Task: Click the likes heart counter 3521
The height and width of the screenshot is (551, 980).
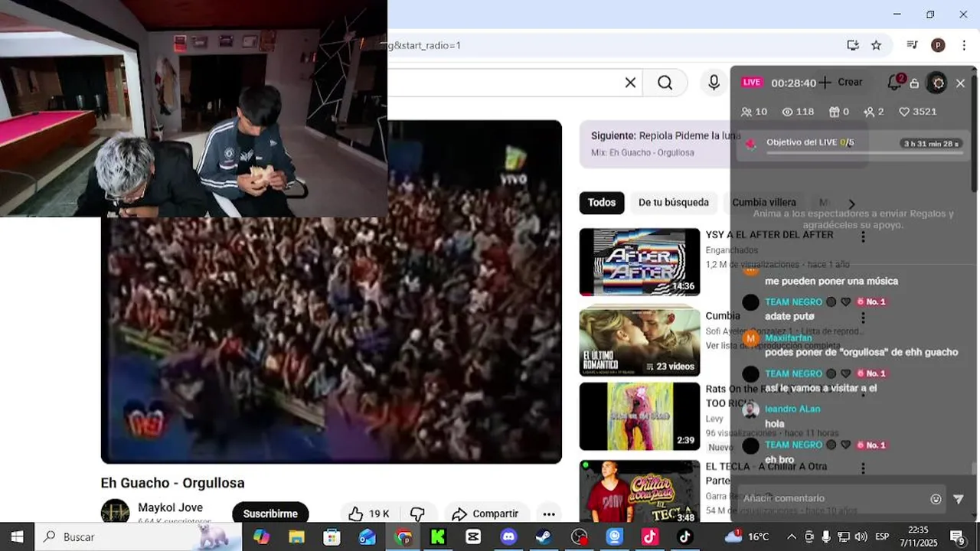Action: 917,112
